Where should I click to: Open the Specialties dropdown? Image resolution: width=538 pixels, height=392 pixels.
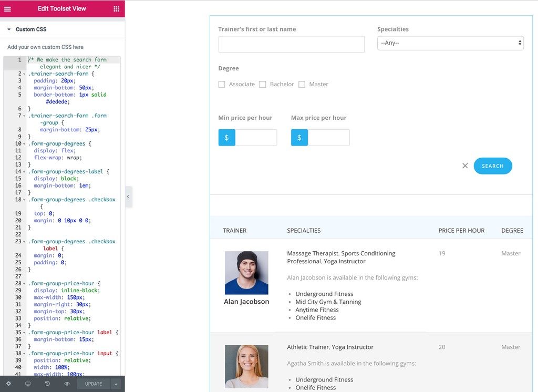450,43
